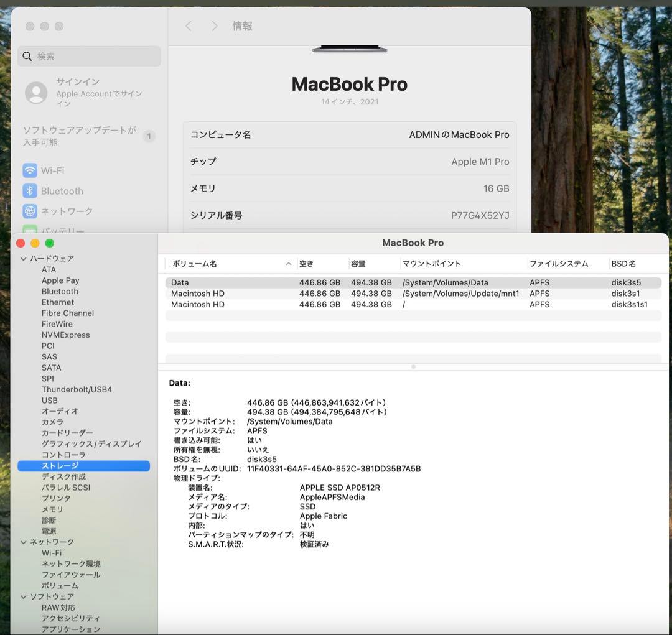Viewport: 672px width, 635px height.
Task: Select USB in the hardware list
Action: [49, 400]
